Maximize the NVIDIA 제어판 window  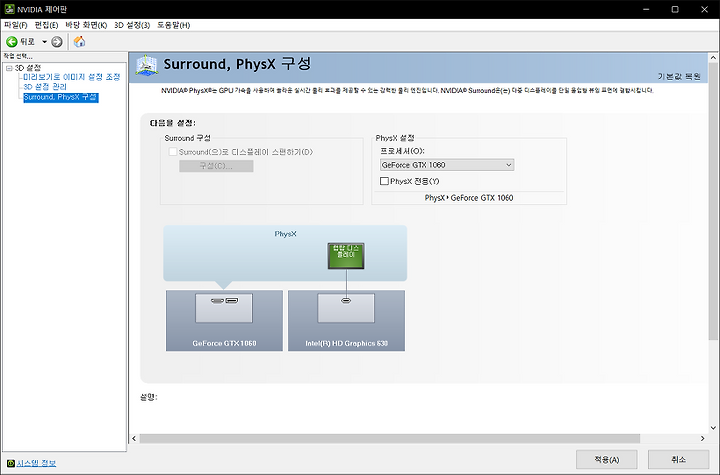click(675, 9)
